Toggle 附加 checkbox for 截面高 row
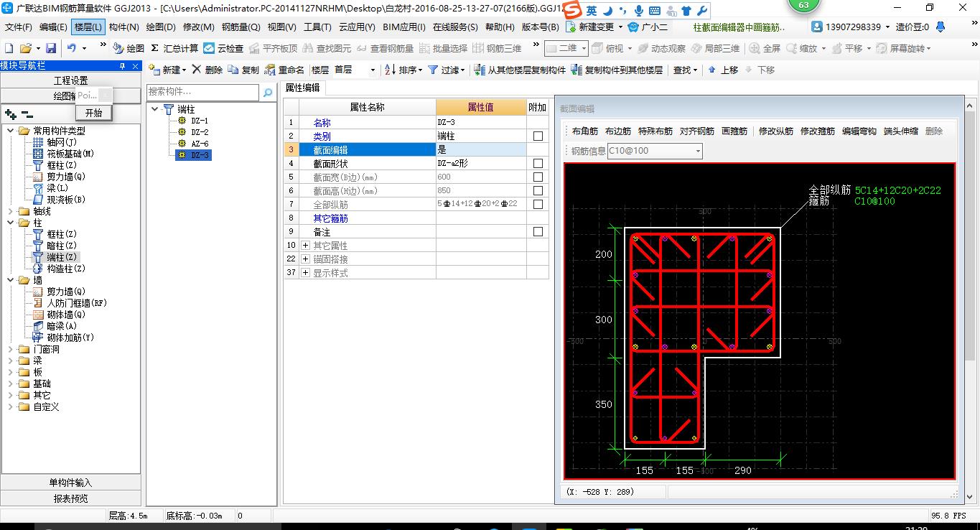The height and width of the screenshot is (530, 980). [x=538, y=191]
